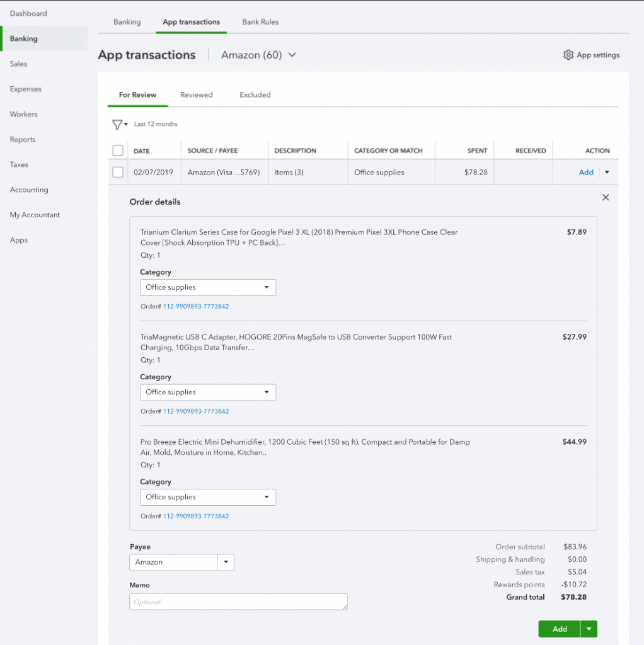Viewport: 644px width, 645px height.
Task: Click the Pro Breeze Electric Mini Dehumidifier description
Action: [x=305, y=447]
